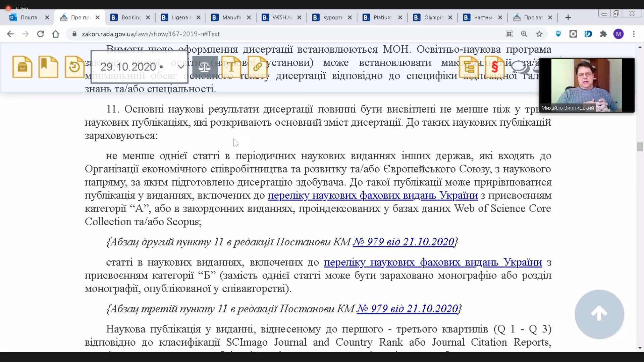Screen dimensions: 644x362
Task: Click the chain link document icon
Action: point(257,67)
